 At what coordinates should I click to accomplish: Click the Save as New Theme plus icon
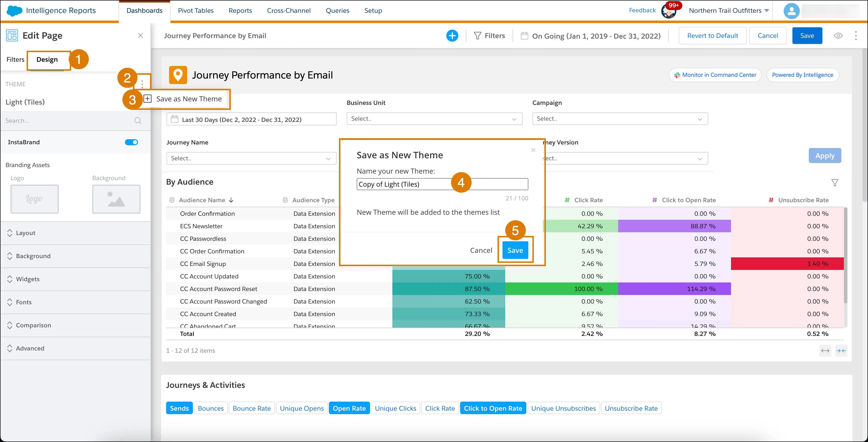tap(148, 98)
